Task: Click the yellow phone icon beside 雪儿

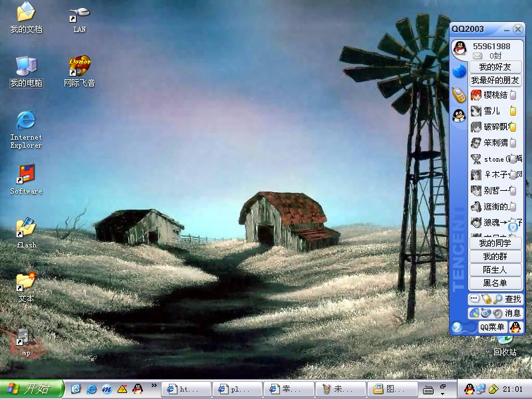Action: tap(513, 111)
